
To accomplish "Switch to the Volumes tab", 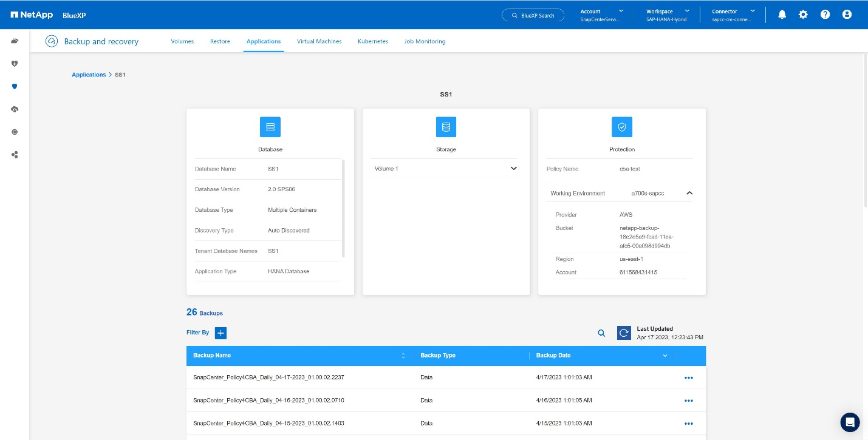I will [182, 41].
